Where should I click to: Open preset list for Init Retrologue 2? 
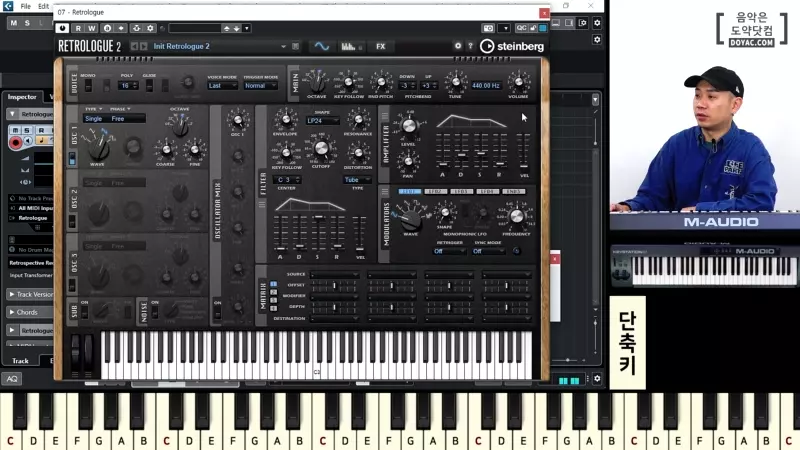tap(283, 46)
